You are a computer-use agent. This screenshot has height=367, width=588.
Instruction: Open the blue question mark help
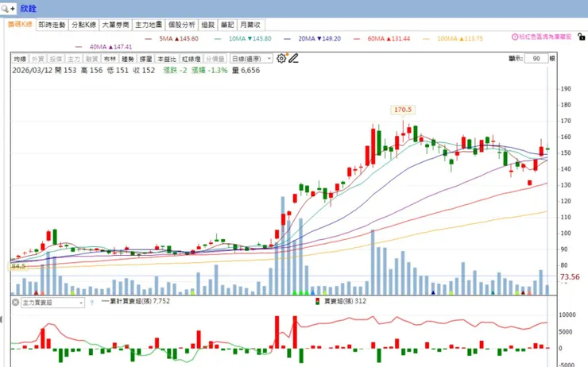91,303
